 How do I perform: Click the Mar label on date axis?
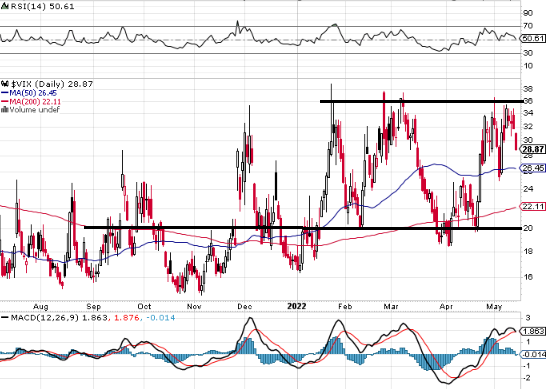coord(391,306)
